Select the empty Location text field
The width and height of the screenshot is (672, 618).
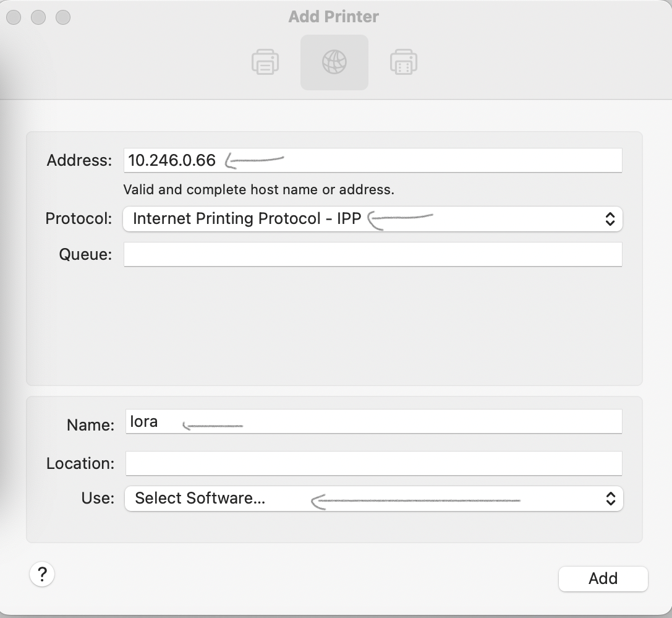point(373,463)
